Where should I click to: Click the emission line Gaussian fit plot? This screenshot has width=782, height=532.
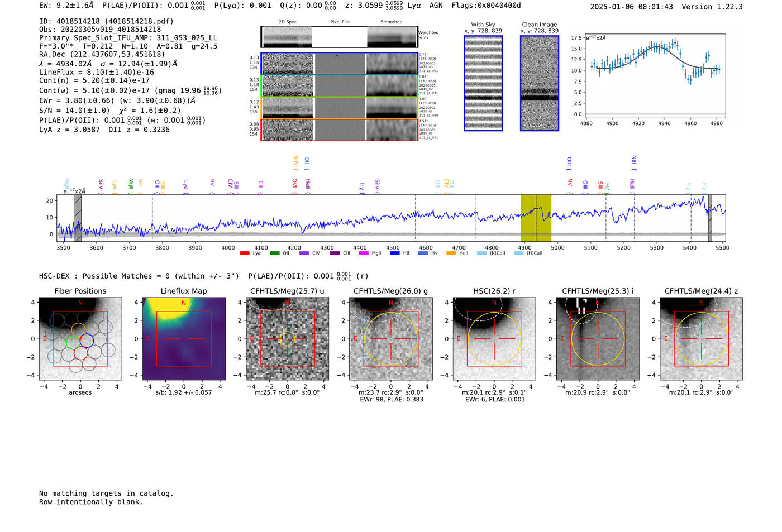tap(656, 76)
